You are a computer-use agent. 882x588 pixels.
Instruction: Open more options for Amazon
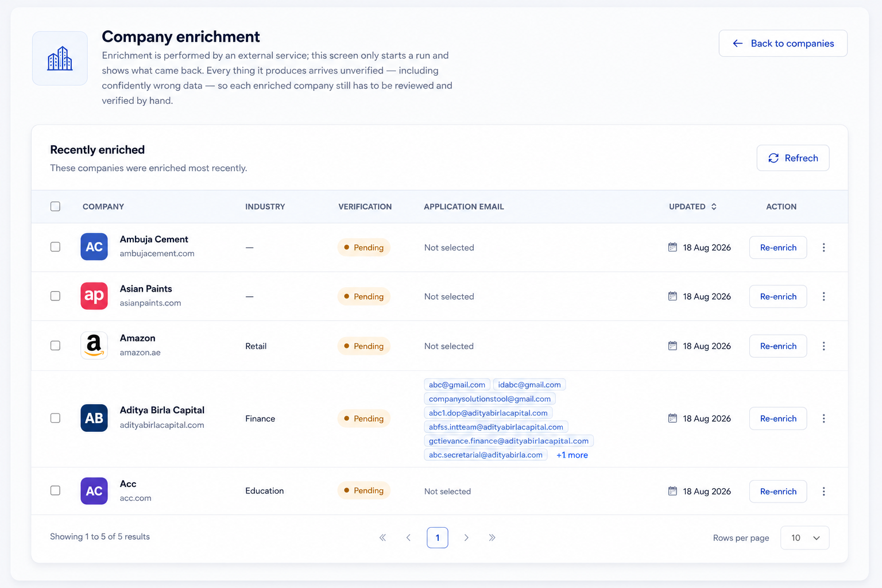[823, 346]
